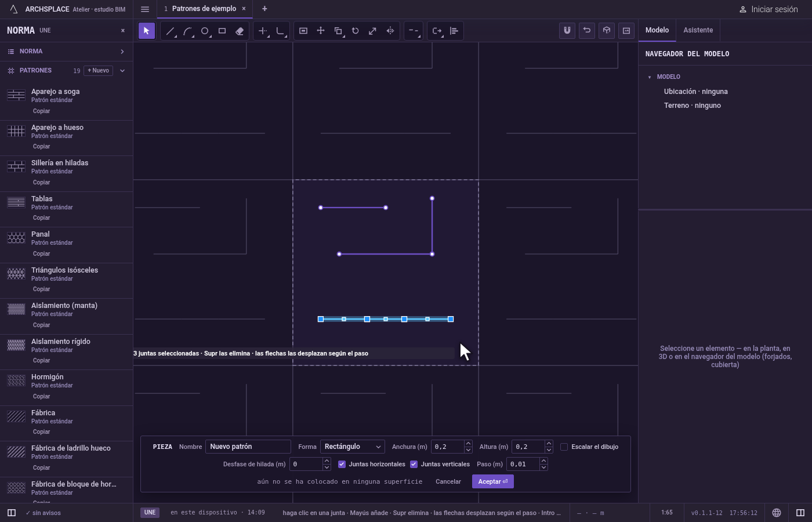Toggle right panel from the status bar

coord(800,513)
